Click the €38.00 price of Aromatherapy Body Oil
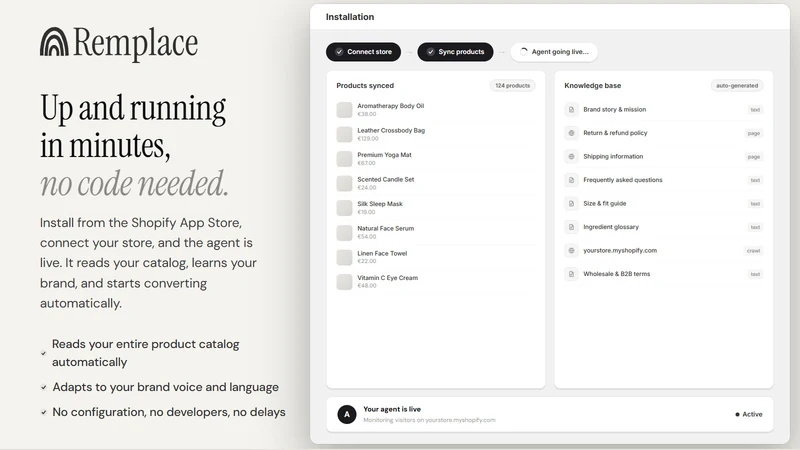This screenshot has height=450, width=800. [x=366, y=114]
